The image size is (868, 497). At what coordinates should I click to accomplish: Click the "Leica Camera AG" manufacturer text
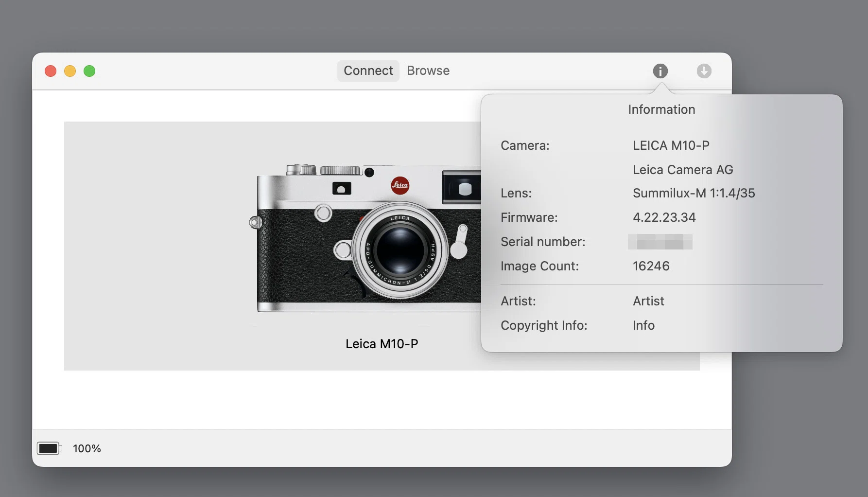click(x=683, y=170)
